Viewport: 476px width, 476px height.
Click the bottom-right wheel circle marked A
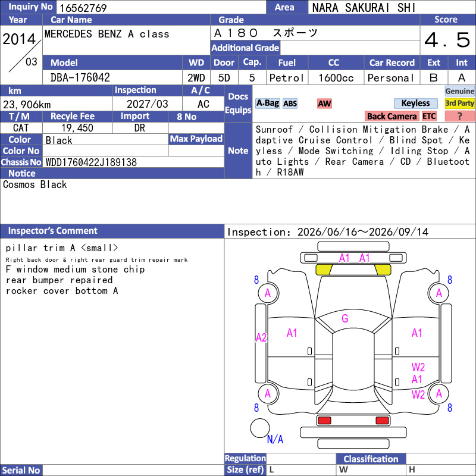439,394
